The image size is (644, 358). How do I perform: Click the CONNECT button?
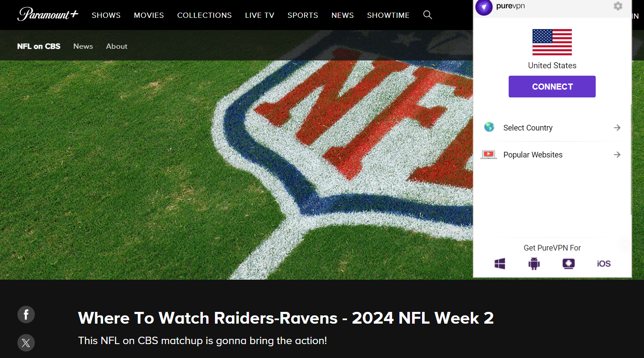pos(552,87)
